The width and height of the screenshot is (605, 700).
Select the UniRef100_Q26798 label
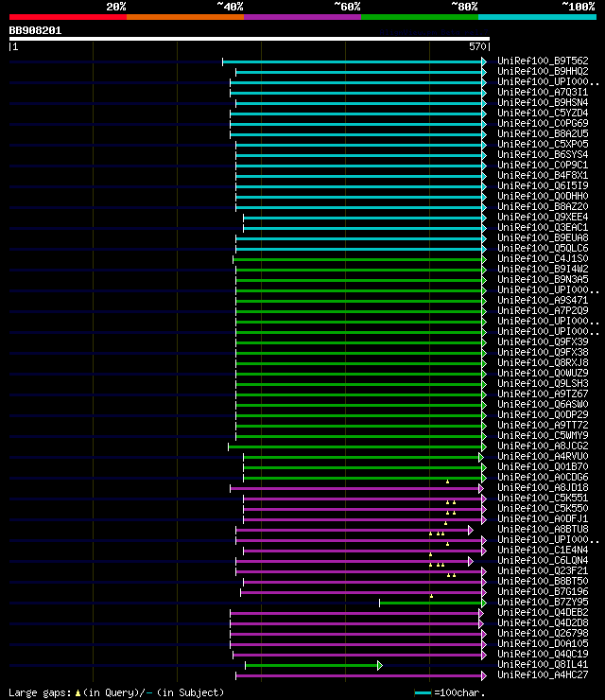point(543,633)
